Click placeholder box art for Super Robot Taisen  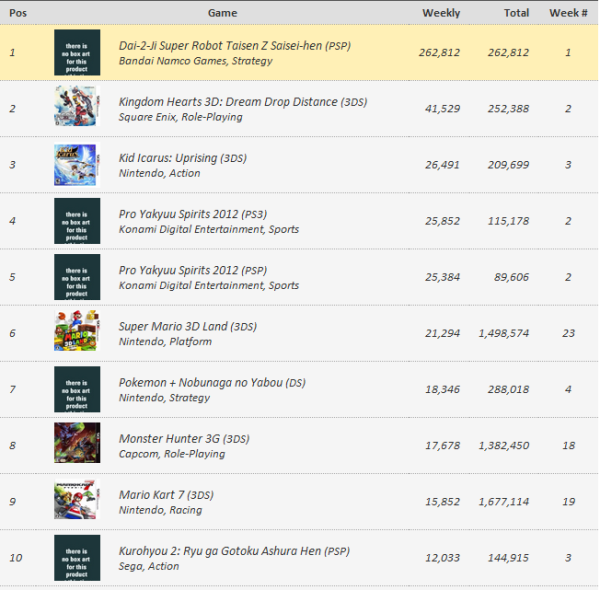pos(77,52)
